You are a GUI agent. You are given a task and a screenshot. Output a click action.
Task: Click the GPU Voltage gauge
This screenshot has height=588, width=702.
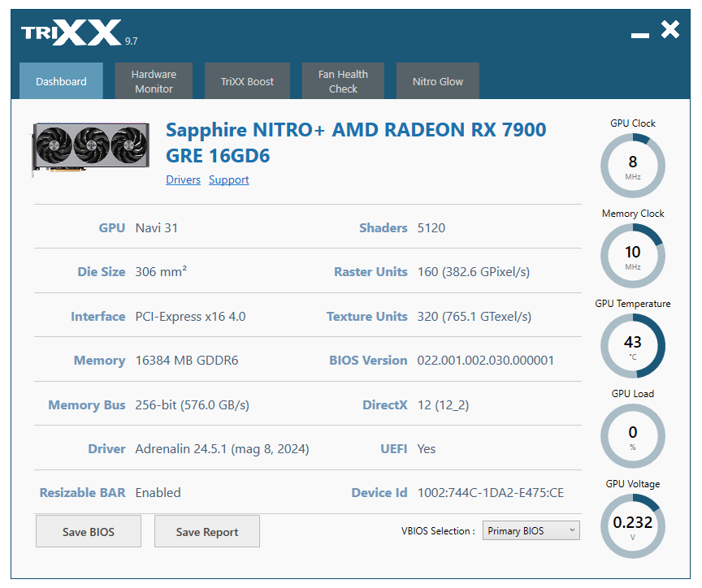(x=633, y=526)
